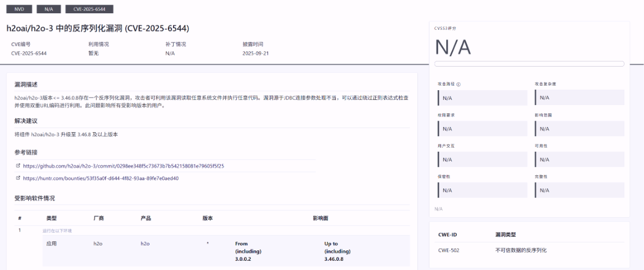Click the N/A tag badge at top

pyautogui.click(x=48, y=9)
